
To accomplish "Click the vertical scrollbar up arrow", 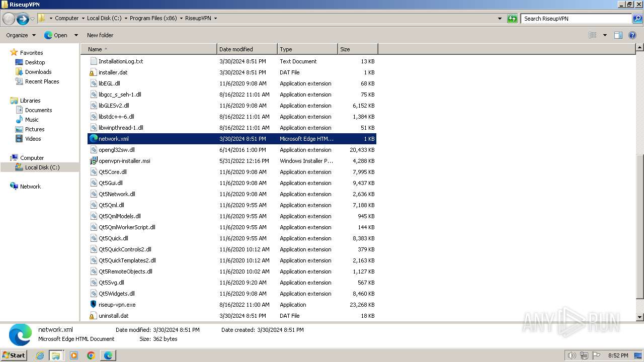I will pyautogui.click(x=640, y=48).
